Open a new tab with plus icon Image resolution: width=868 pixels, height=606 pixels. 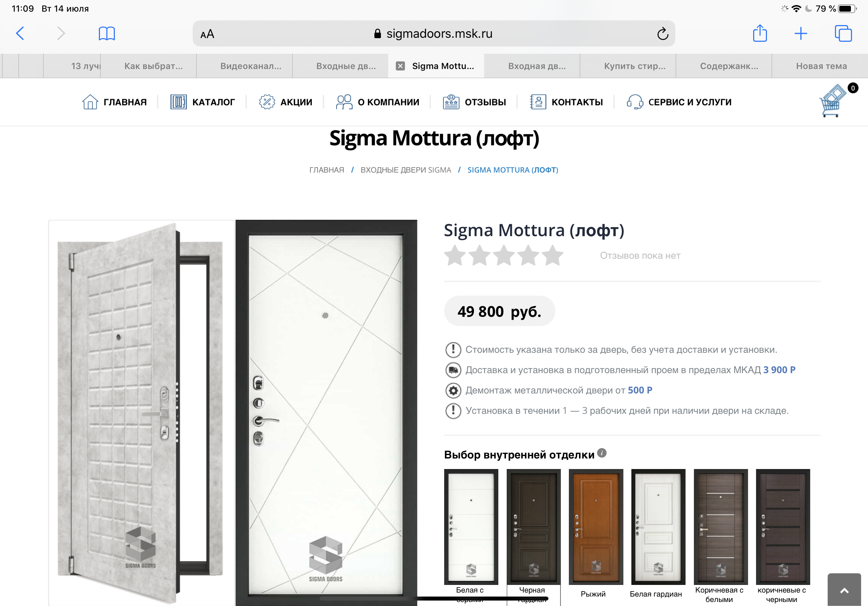coord(801,34)
